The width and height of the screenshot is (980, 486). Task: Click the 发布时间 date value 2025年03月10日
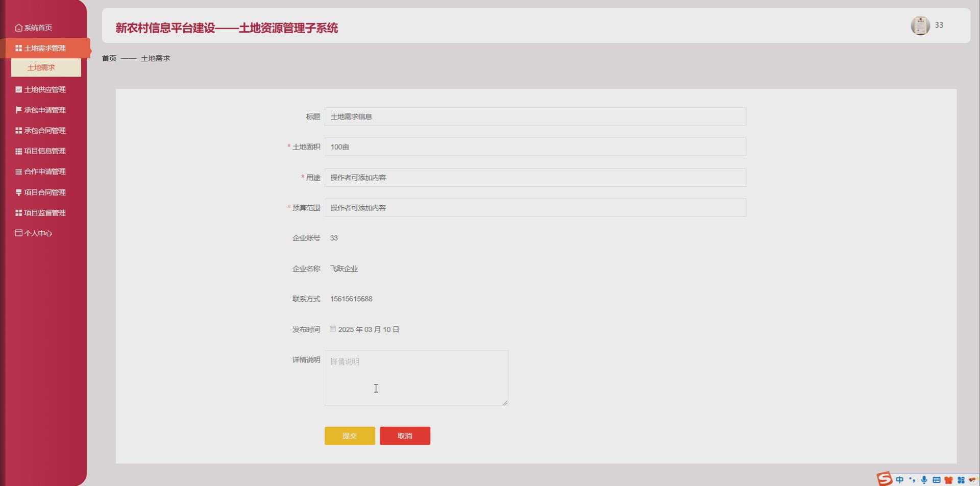point(369,330)
